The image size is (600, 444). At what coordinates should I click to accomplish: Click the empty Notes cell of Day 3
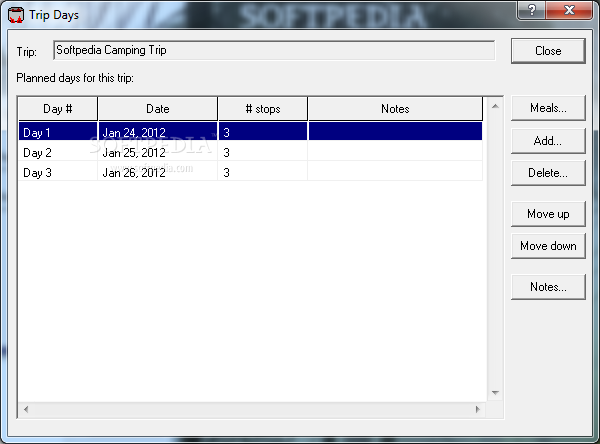[x=395, y=173]
